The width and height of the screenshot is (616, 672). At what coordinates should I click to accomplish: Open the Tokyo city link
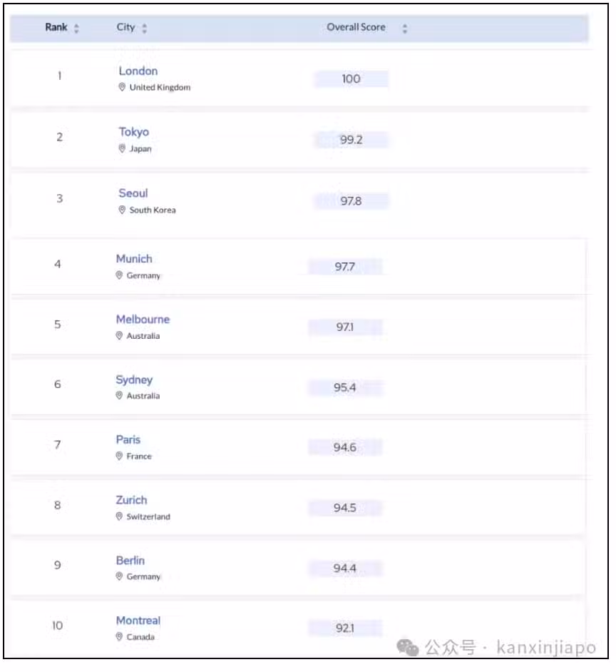pos(133,132)
